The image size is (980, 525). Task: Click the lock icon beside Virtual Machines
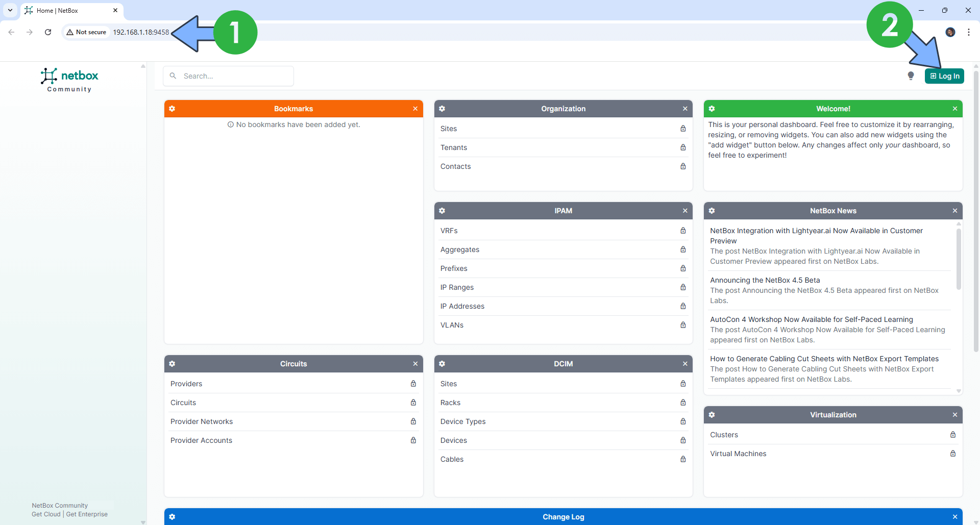pyautogui.click(x=953, y=454)
